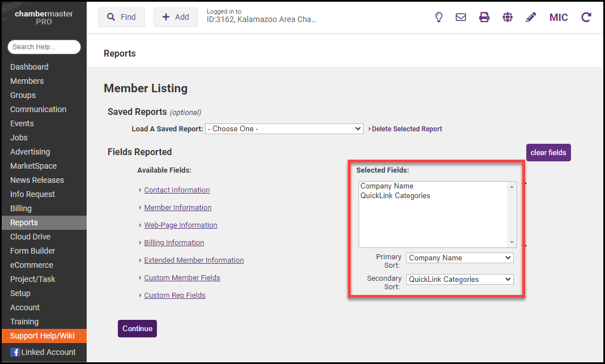
Task: Click the refresh arrow icon
Action: [586, 17]
